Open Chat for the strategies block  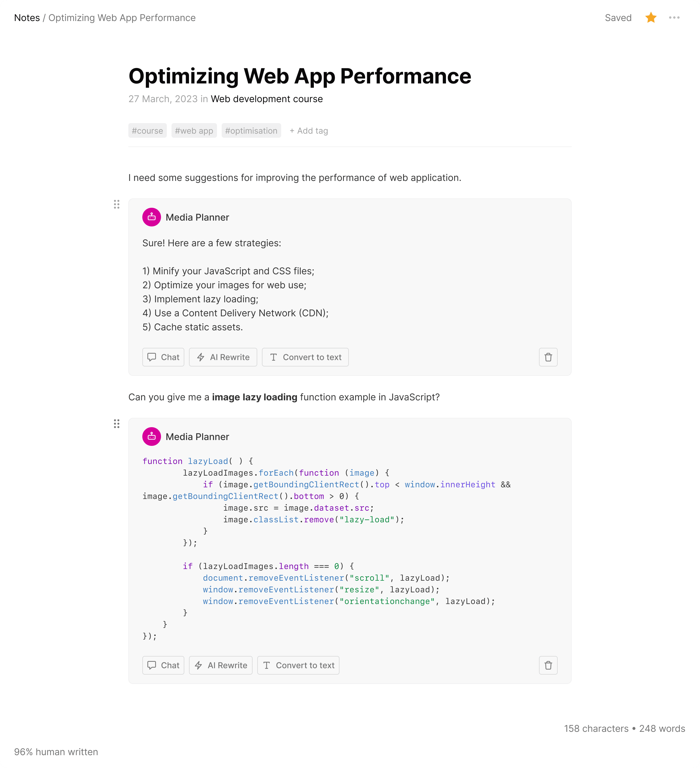[163, 357]
